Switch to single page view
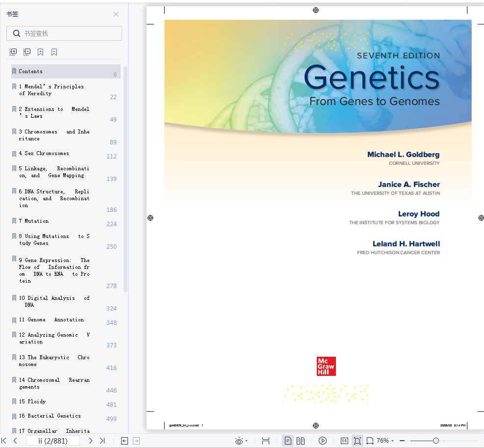The image size is (484, 448). tap(288, 441)
